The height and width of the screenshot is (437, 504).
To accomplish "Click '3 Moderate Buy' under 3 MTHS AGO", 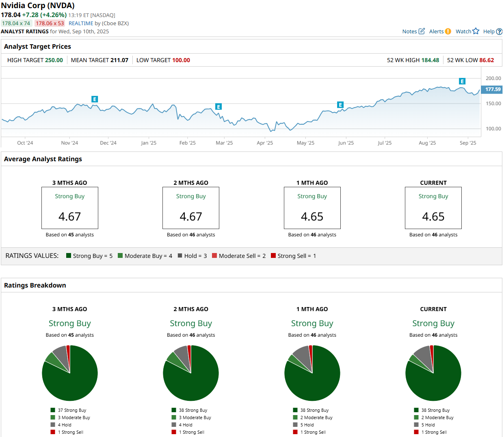I will coord(70,418).
